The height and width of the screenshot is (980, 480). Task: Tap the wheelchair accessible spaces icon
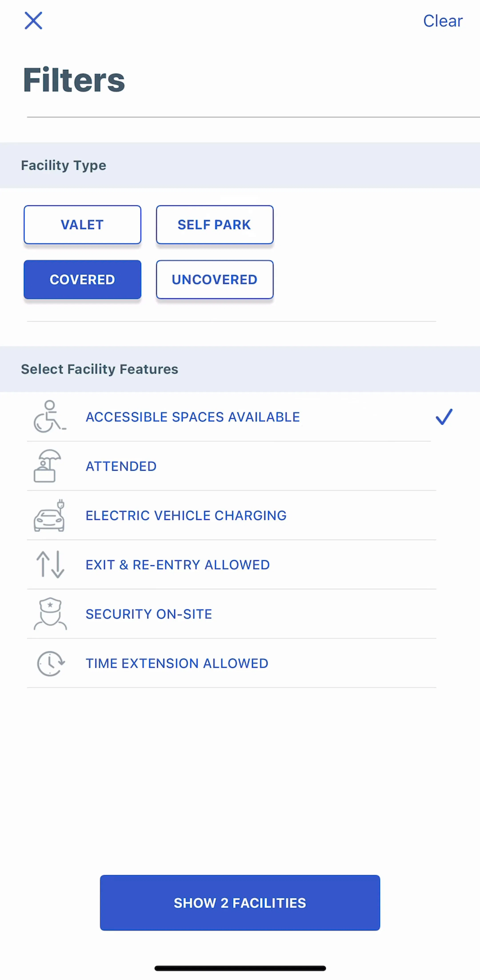[50, 417]
